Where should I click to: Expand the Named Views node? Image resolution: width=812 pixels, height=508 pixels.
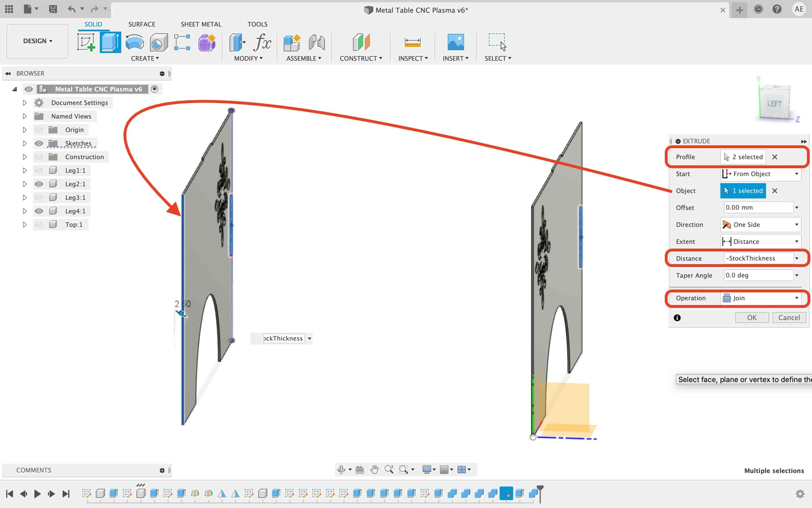click(x=25, y=116)
